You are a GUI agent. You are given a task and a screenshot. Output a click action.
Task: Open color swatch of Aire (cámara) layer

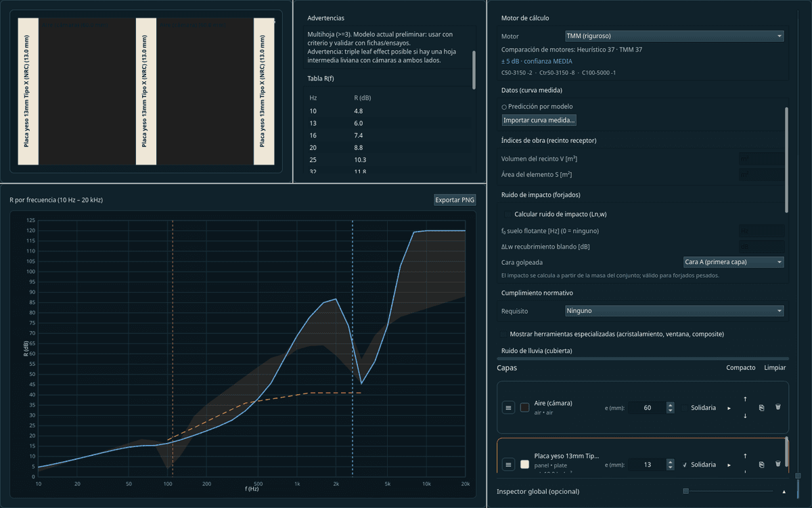click(524, 408)
